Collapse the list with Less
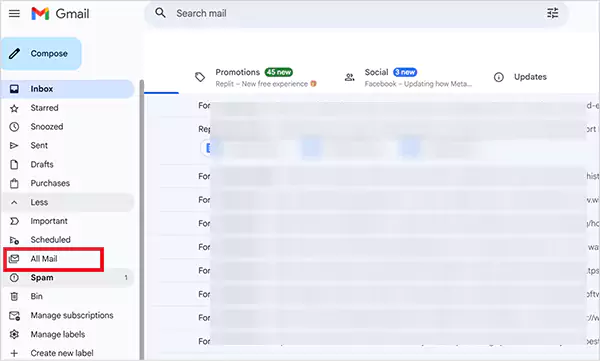 click(x=68, y=202)
